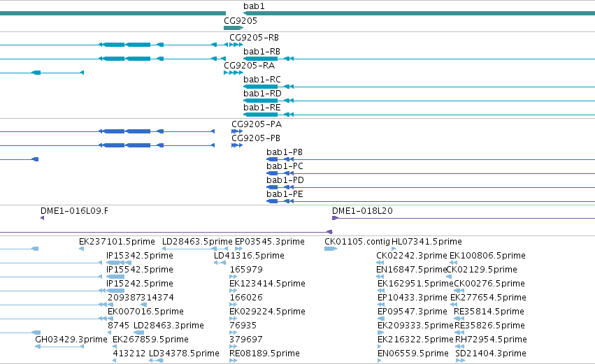Viewport: 595px width, 364px height.
Task: Open the EK209333.5prime label
Action: [x=415, y=326]
